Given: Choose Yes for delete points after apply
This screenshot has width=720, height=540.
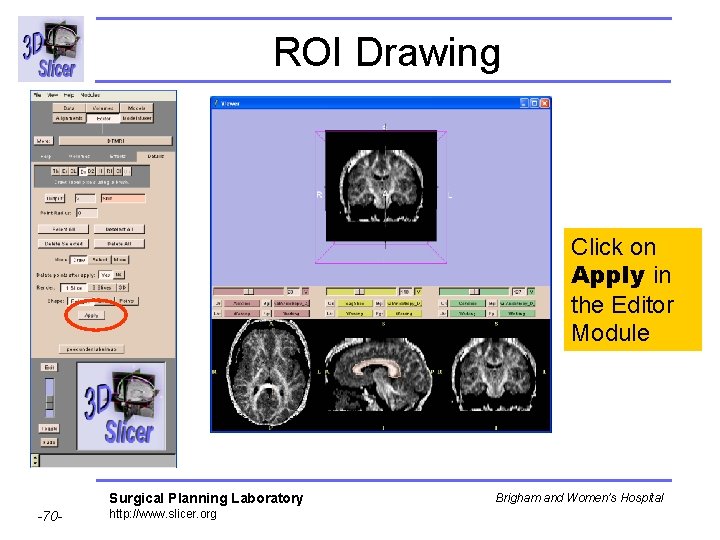Looking at the screenshot, I should 105,275.
